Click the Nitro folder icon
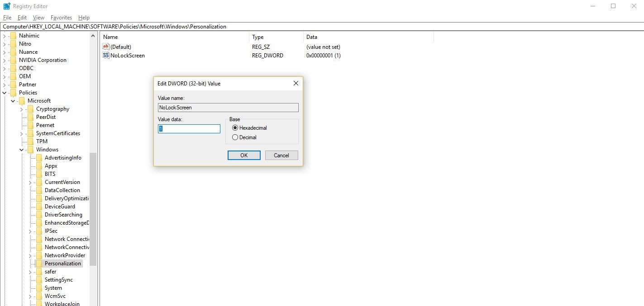644x306 pixels. (x=13, y=44)
